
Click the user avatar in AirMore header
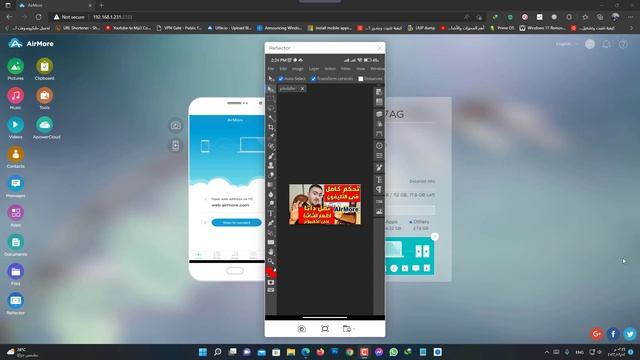point(590,44)
